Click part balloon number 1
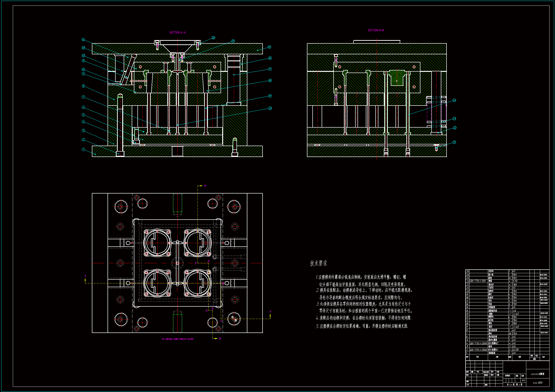The image size is (555, 392). [x=83, y=149]
